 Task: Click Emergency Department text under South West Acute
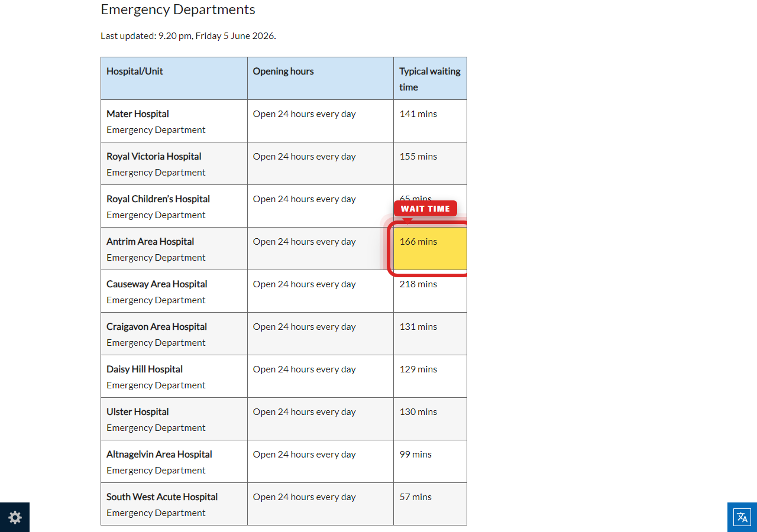coord(156,512)
